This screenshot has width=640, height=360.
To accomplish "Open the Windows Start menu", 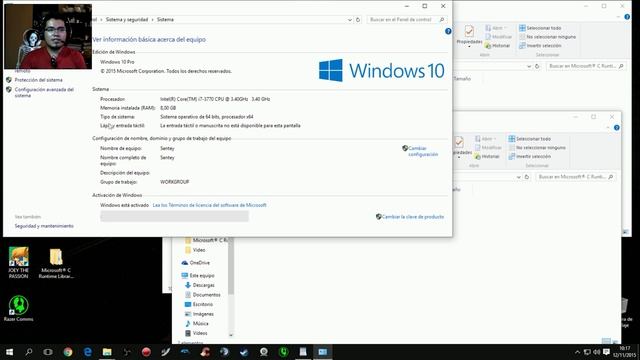I will click(9, 352).
